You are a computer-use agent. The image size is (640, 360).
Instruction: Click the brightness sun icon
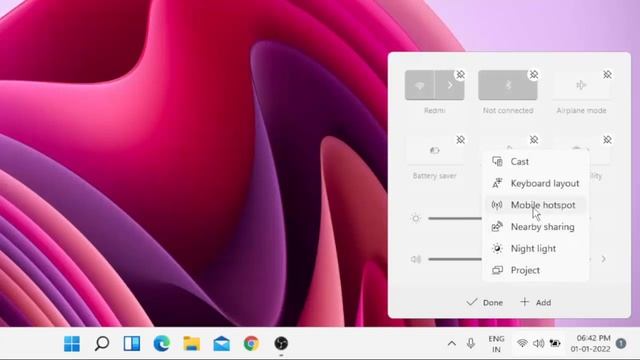tap(416, 218)
